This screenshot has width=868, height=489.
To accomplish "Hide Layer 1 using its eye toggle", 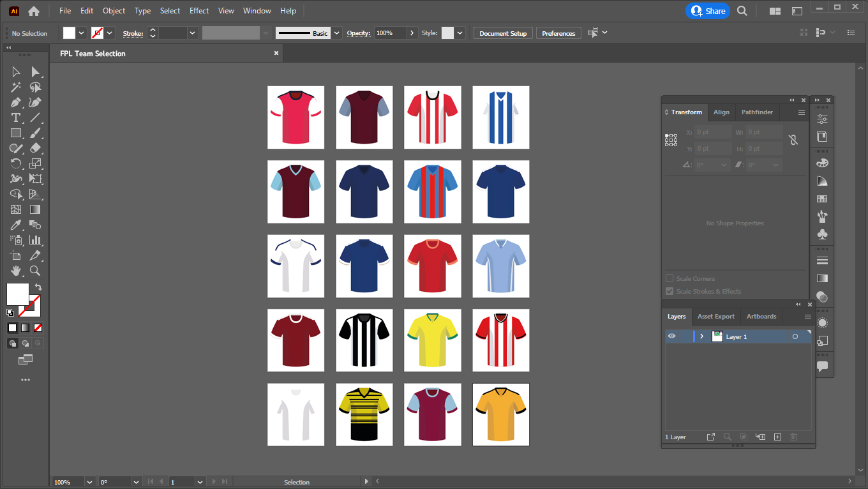I will click(671, 336).
